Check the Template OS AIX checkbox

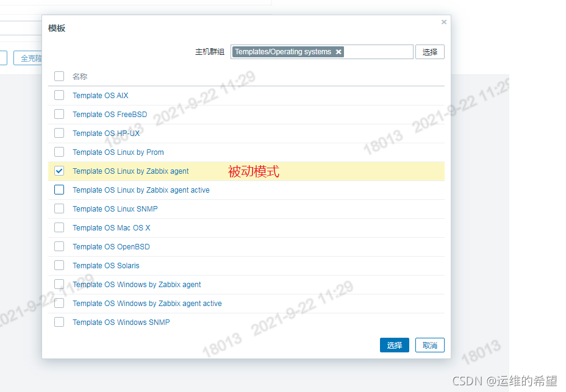(x=59, y=95)
